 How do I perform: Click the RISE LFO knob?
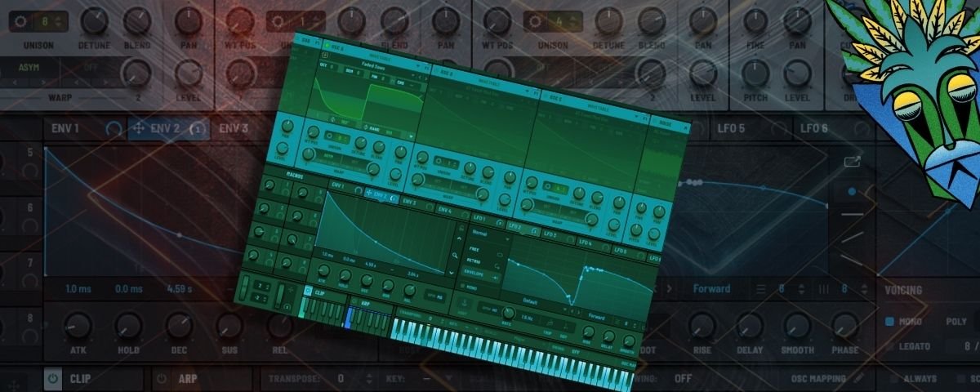(x=702, y=326)
